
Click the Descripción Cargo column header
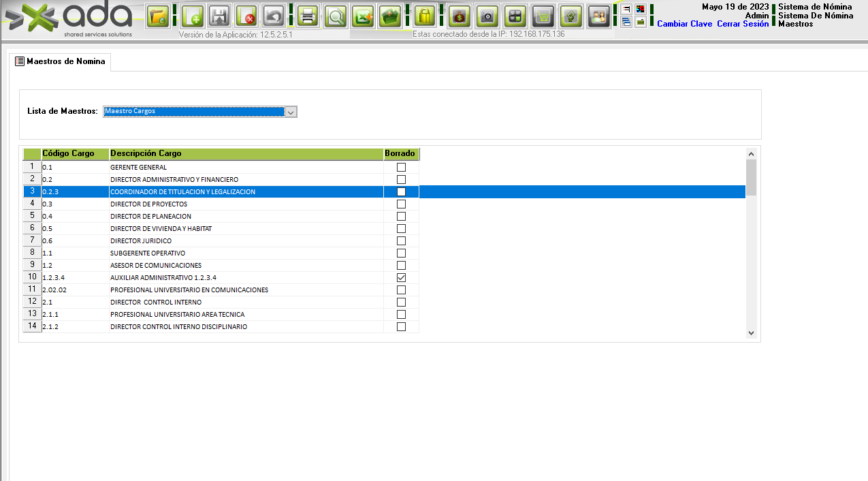[246, 154]
